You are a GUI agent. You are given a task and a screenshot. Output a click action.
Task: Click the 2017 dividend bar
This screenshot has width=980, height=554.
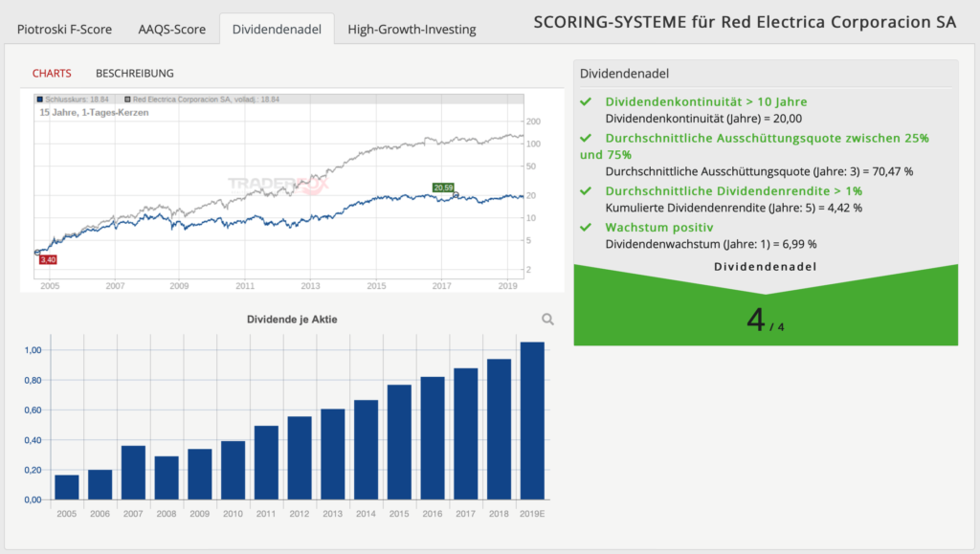[x=466, y=434]
